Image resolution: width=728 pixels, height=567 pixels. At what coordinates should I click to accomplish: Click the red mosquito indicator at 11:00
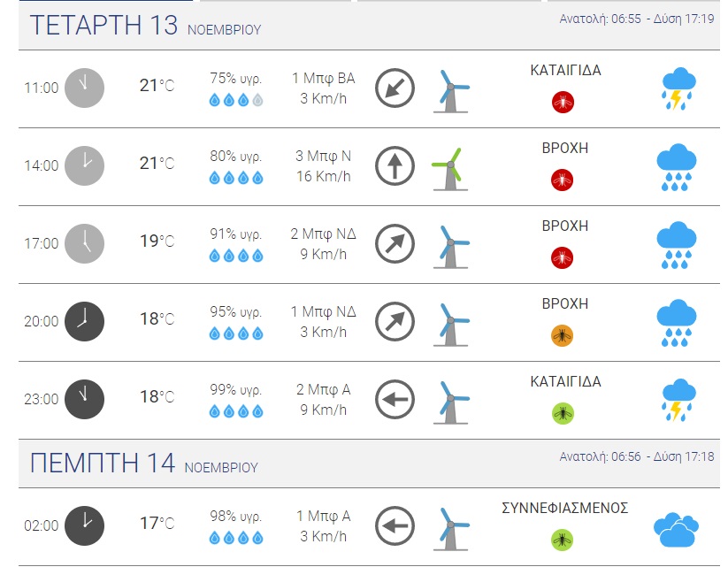562,102
